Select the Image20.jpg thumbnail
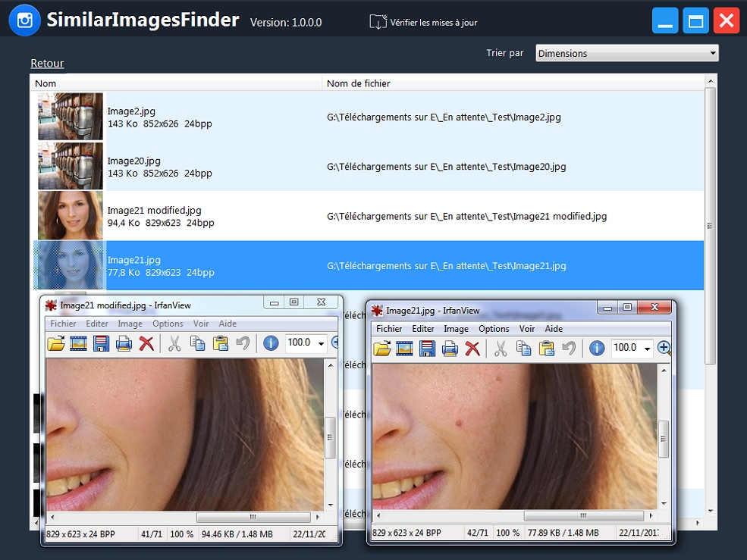Image resolution: width=747 pixels, height=560 pixels. pos(71,166)
